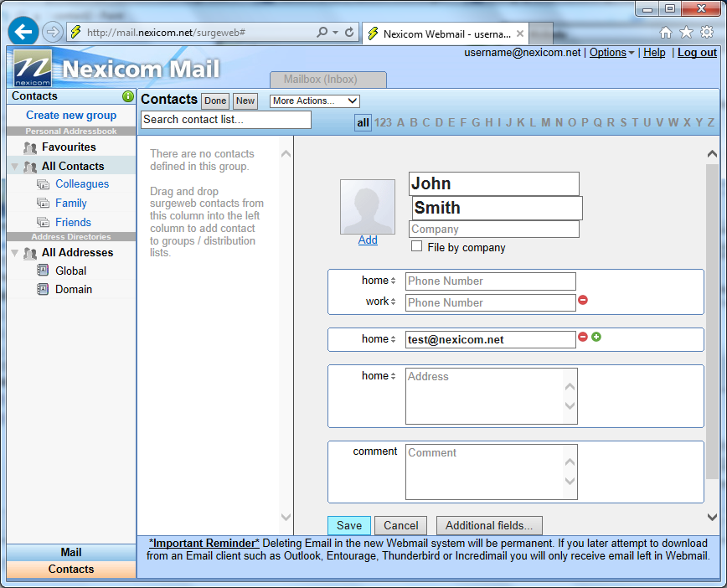This screenshot has height=588, width=727.
Task: Open browser tools gear icon
Action: coord(707,32)
